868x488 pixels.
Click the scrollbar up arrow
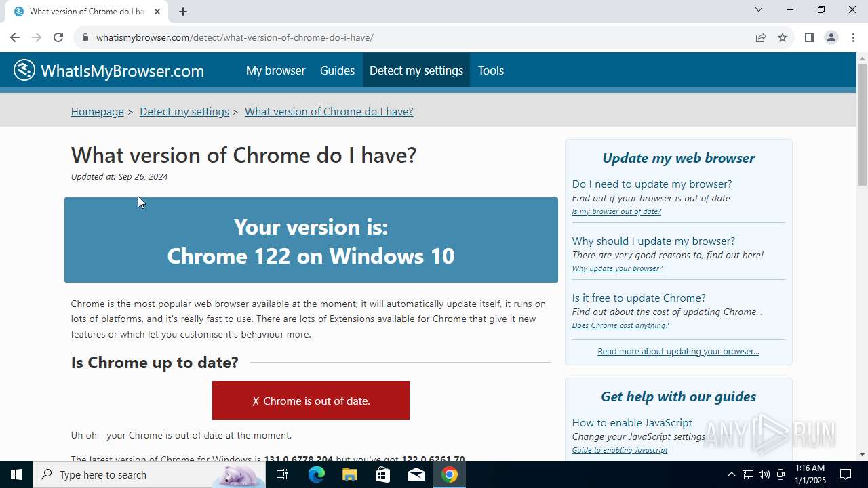pyautogui.click(x=862, y=58)
